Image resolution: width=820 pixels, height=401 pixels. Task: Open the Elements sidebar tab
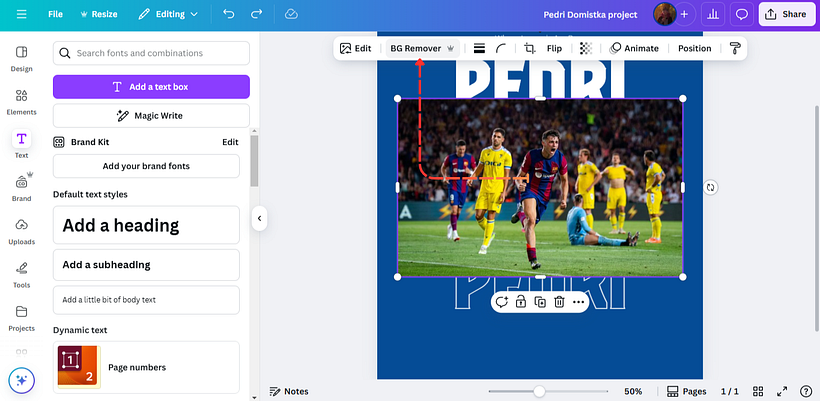pyautogui.click(x=21, y=102)
